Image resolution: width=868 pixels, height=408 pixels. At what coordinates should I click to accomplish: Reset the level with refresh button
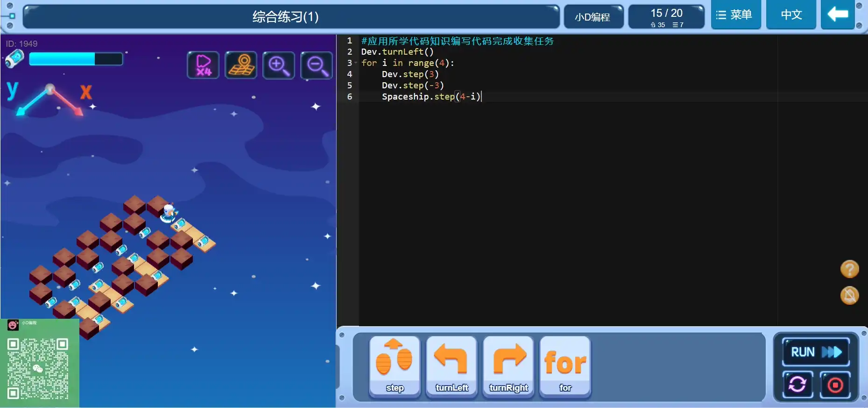tap(797, 385)
